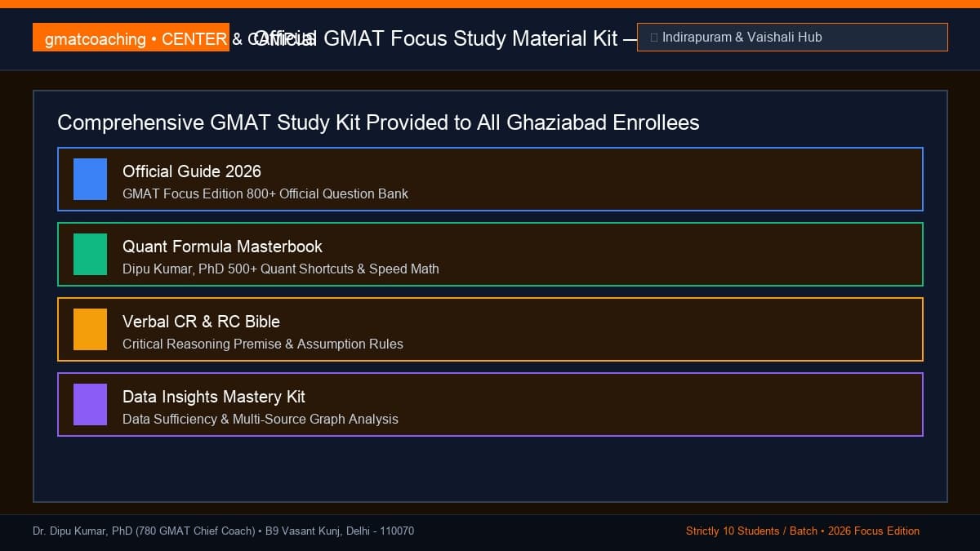Click Strictly 10 Students / Batch footer text
The width and height of the screenshot is (980, 551).
point(803,531)
